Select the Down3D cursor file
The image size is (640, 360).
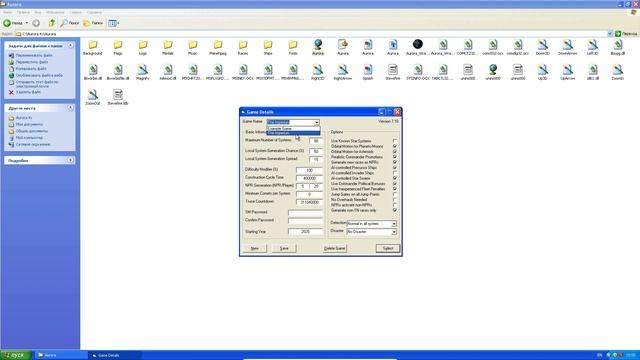pos(542,47)
